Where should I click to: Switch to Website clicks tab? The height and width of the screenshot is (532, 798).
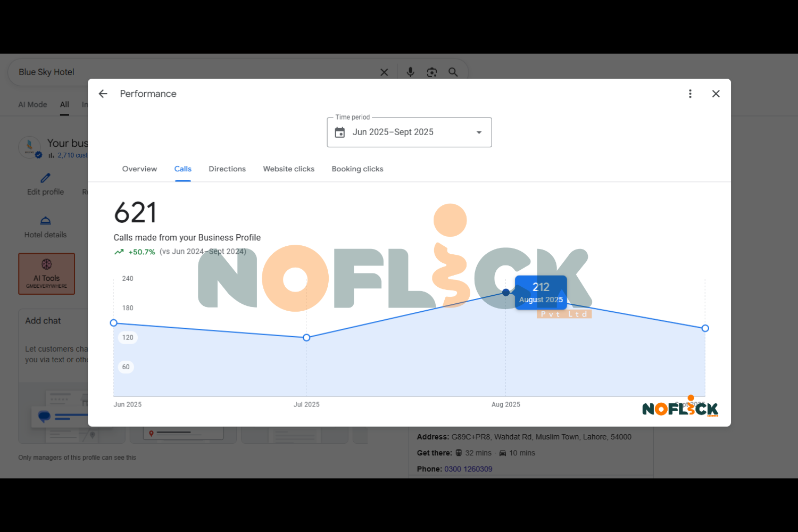289,169
